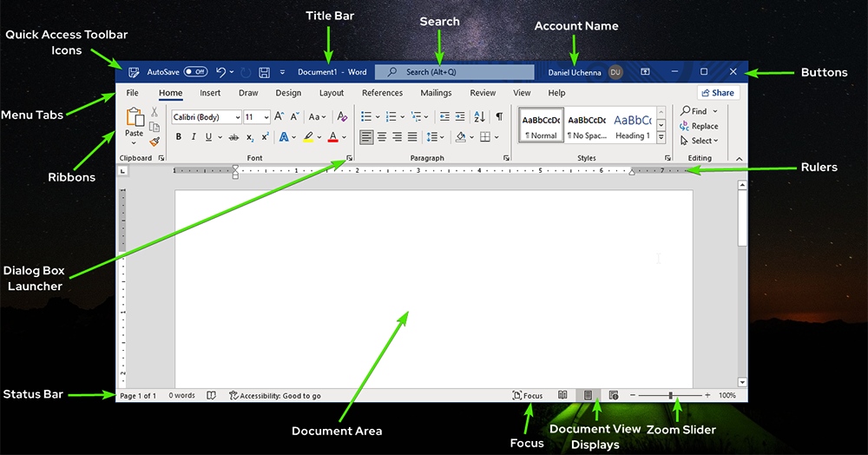Increase font size with the large A icon
Image resolution: width=868 pixels, height=455 pixels.
(279, 116)
